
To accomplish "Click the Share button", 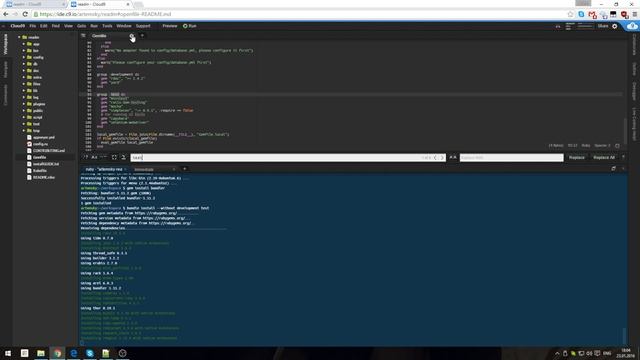I will pyautogui.click(x=603, y=26).
